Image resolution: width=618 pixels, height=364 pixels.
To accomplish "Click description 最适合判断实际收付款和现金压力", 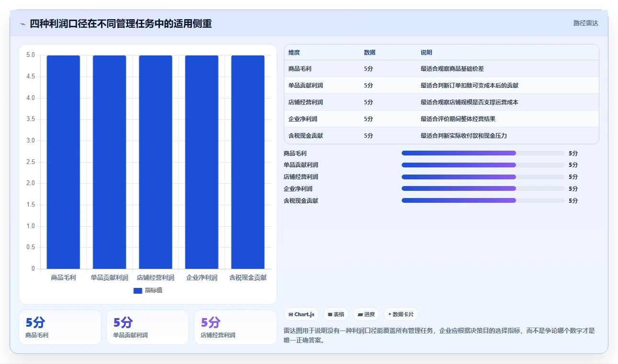I will (x=464, y=136).
